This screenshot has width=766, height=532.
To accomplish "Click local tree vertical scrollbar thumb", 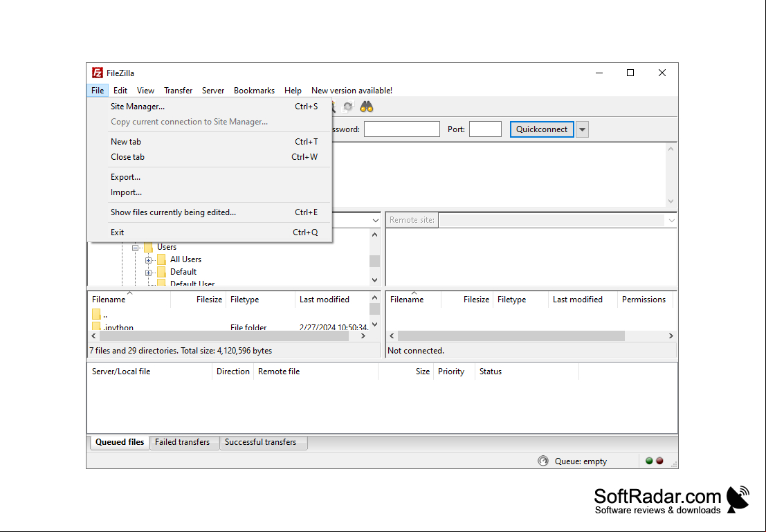I will (x=374, y=261).
